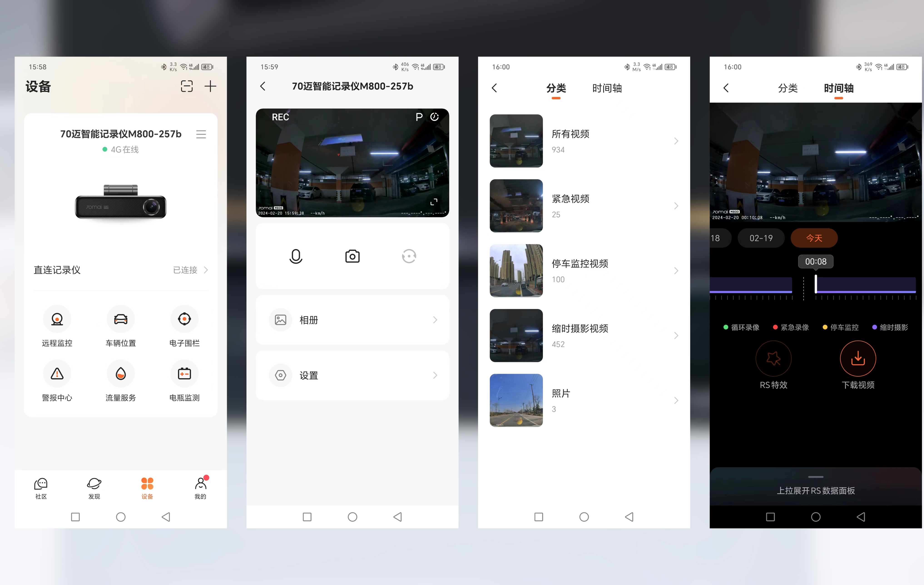Tap the scan QR icon on the device screen
The height and width of the screenshot is (585, 924).
[186, 86]
